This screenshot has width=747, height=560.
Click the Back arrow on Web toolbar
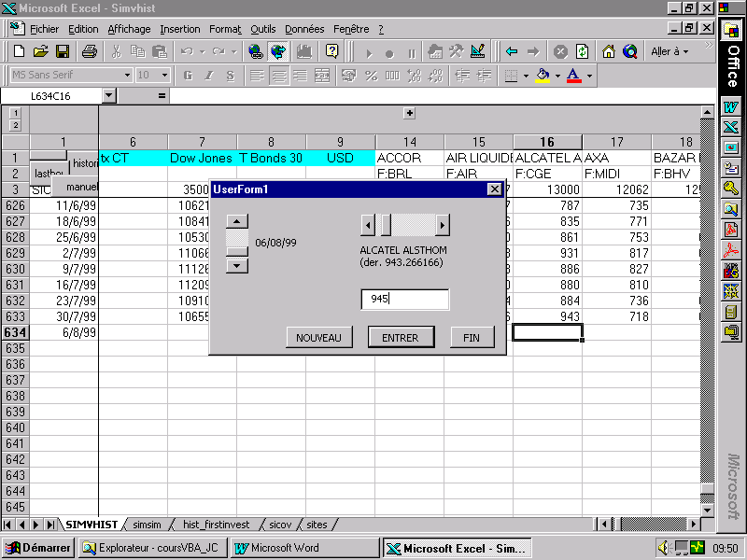(x=512, y=51)
